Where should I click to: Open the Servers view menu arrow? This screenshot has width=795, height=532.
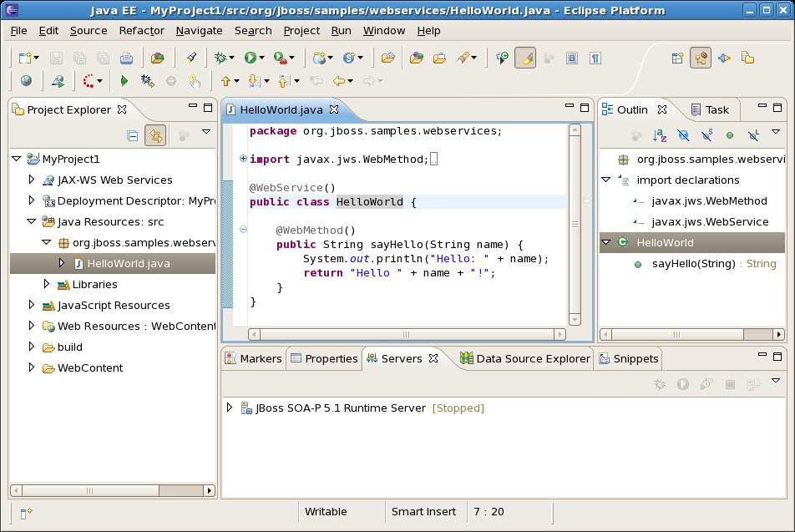click(775, 380)
